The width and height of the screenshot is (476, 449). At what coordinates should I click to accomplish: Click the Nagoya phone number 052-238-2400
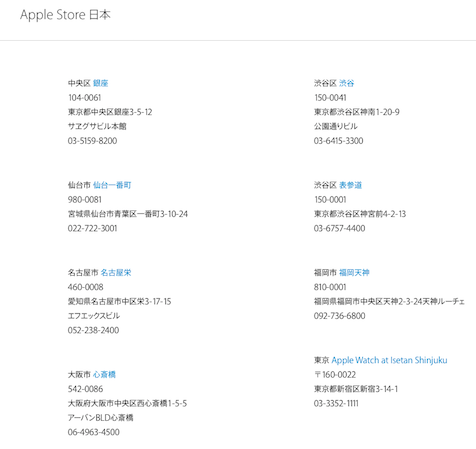(93, 330)
